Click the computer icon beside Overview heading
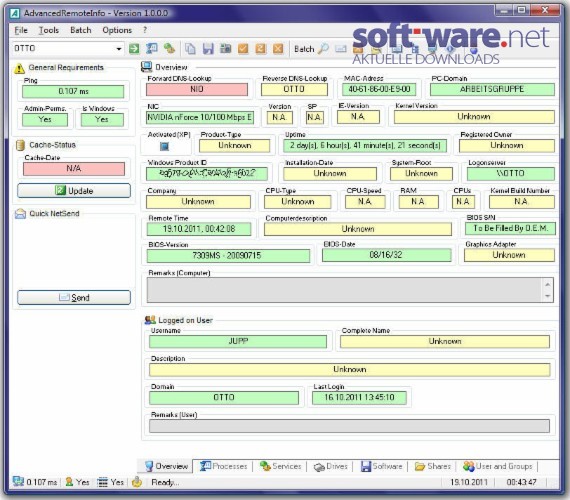 146,67
